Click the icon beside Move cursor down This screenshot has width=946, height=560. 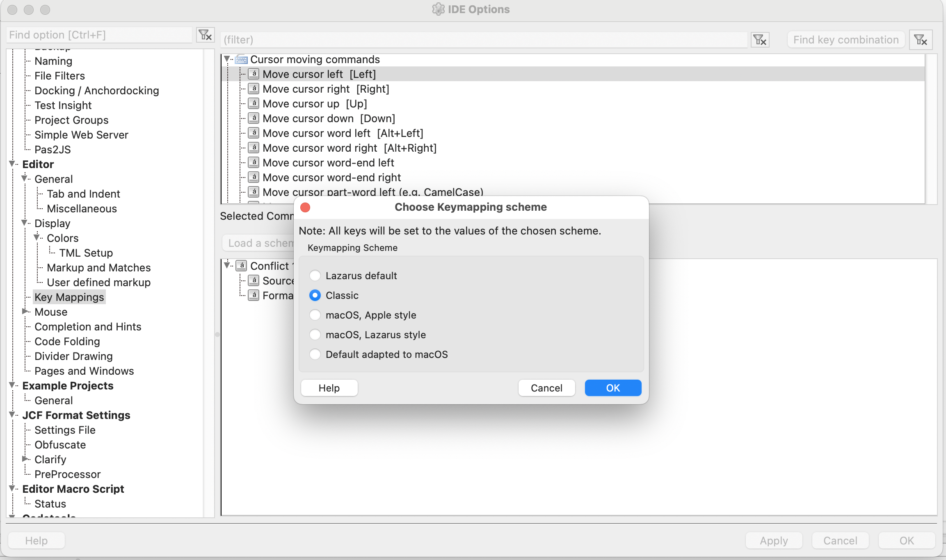(x=254, y=118)
